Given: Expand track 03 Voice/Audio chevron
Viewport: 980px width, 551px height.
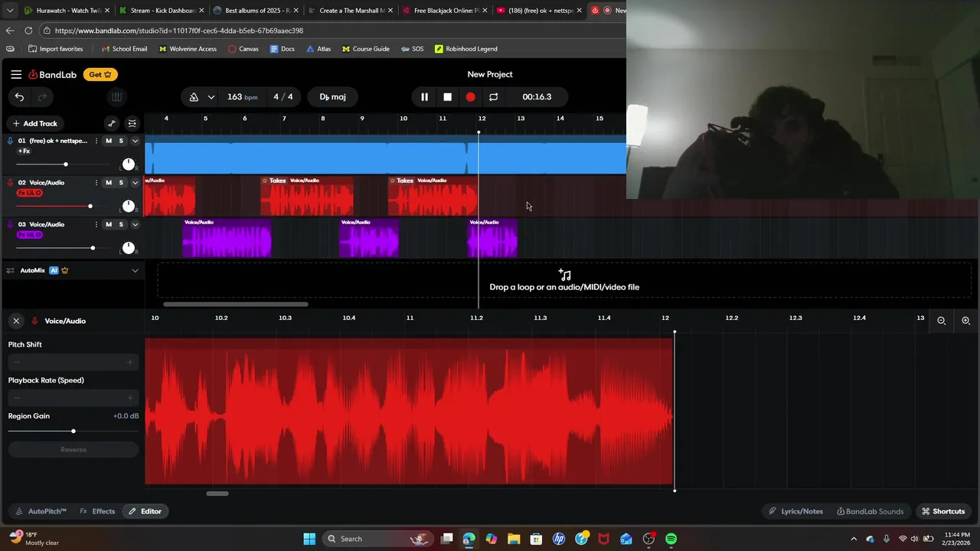Looking at the screenshot, I should (x=135, y=224).
